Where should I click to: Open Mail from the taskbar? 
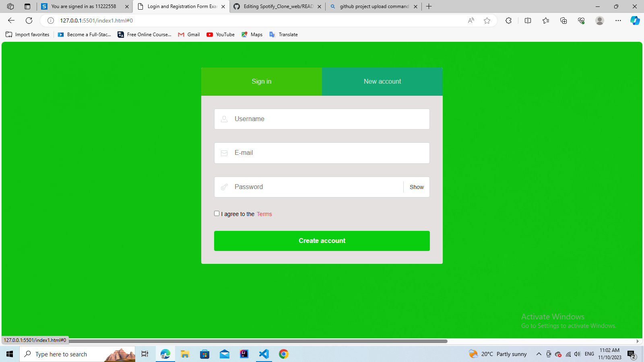tap(224, 354)
